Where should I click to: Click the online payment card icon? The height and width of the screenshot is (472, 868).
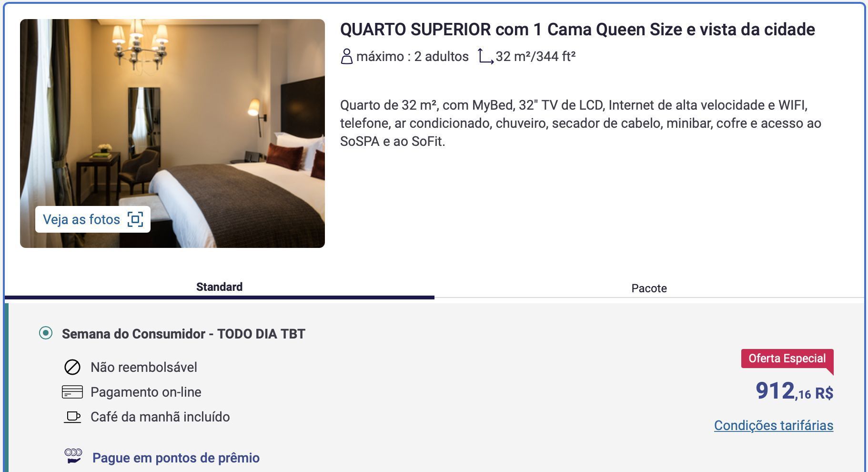pyautogui.click(x=72, y=392)
